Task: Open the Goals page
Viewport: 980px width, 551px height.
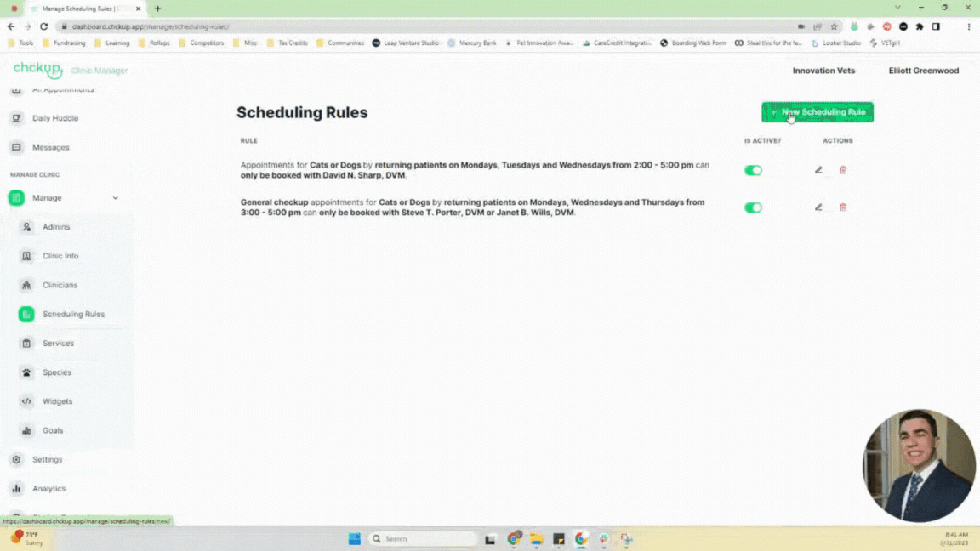Action: coord(53,430)
